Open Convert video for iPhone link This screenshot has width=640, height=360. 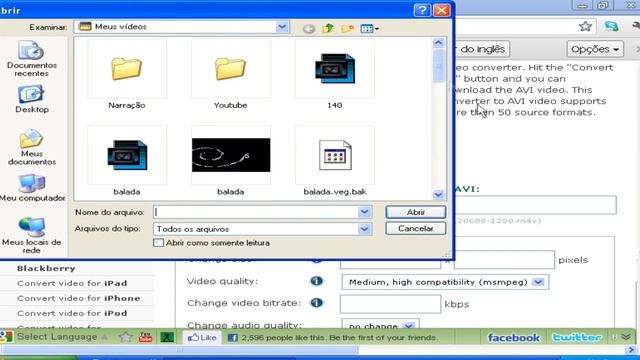tap(79, 298)
